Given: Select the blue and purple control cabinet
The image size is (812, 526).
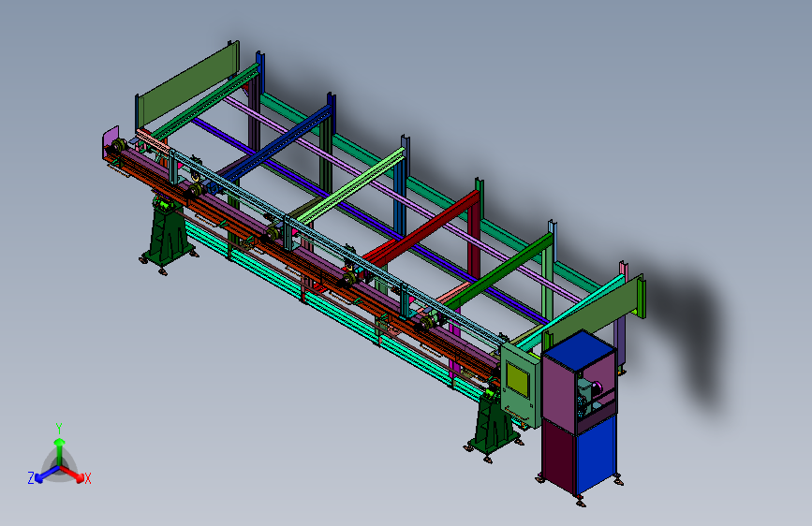Looking at the screenshot, I should click(x=579, y=413).
